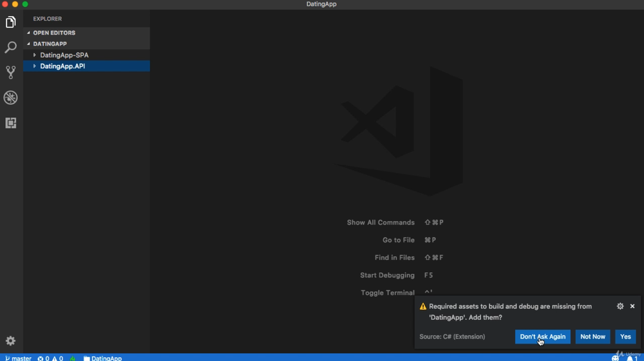Click the warning icon in notification
The image size is (644, 361).
pos(423,306)
